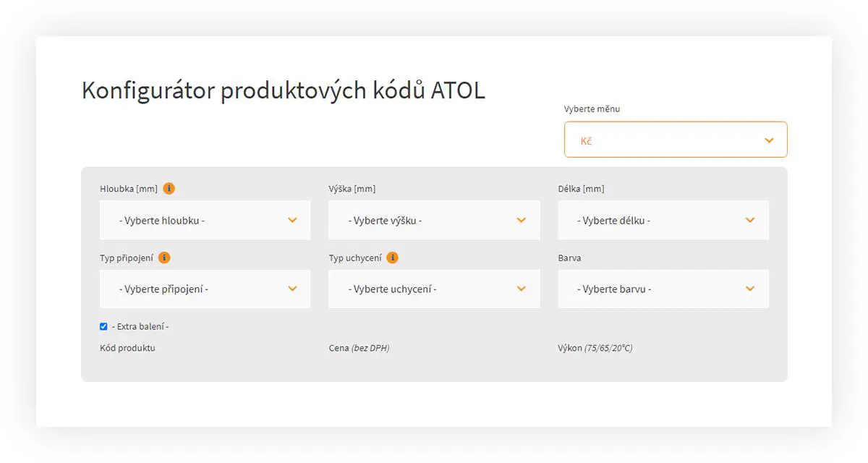
Task: Expand the "- Vyberte uchycení -" dropdown
Action: pos(433,289)
